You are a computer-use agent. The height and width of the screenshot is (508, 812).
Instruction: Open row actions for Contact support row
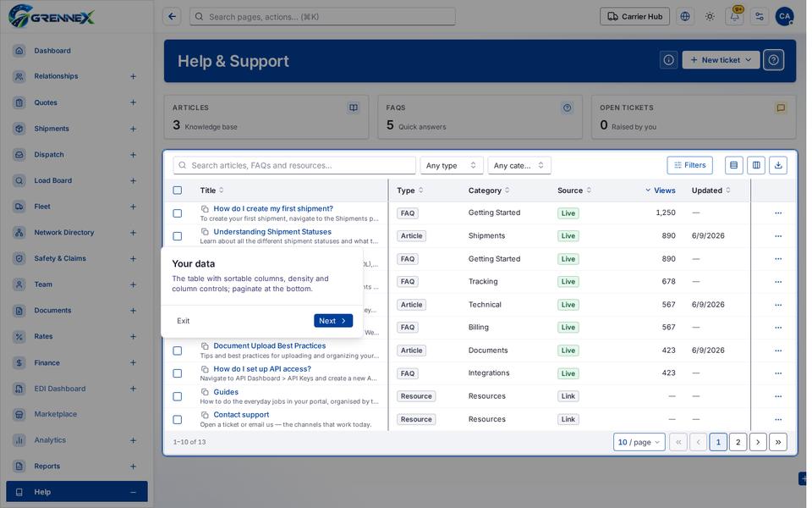click(778, 419)
